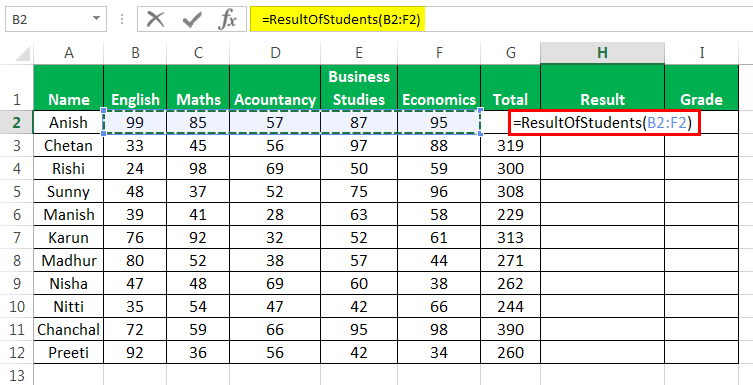The image size is (753, 385).
Task: Cancel the formula entry with the X icon
Action: tap(156, 19)
